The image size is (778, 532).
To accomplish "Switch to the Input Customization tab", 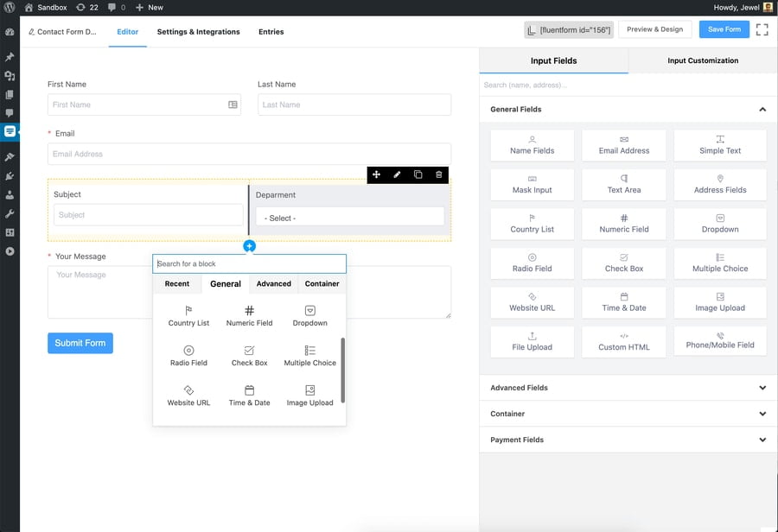I will point(703,60).
